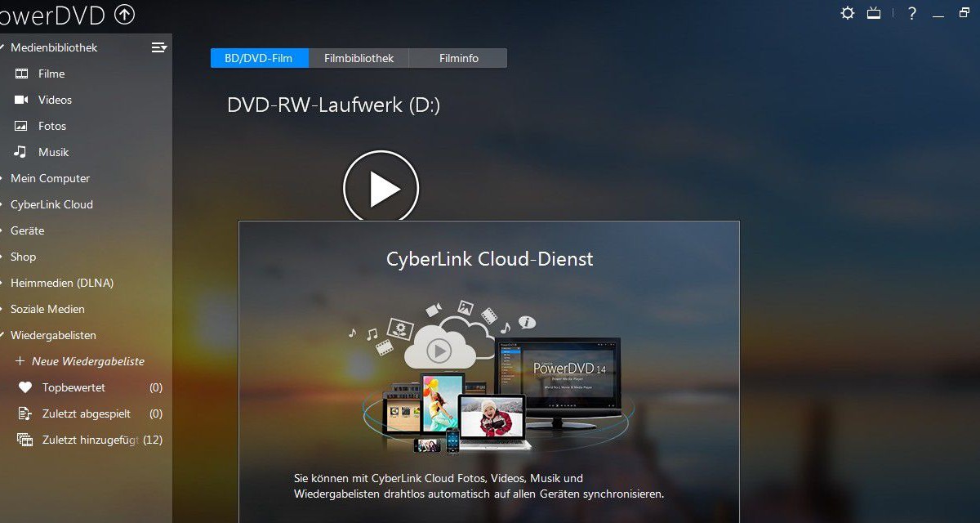Collapse the Wiedergabelisten section

[2, 335]
